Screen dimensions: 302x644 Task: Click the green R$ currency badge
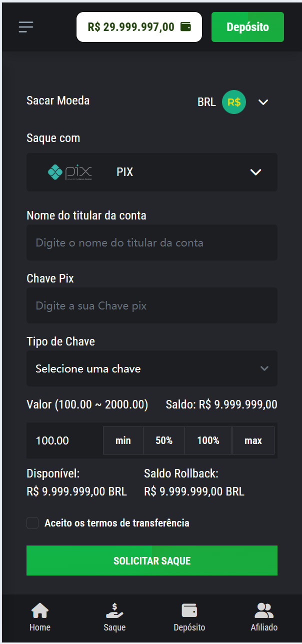pyautogui.click(x=234, y=102)
